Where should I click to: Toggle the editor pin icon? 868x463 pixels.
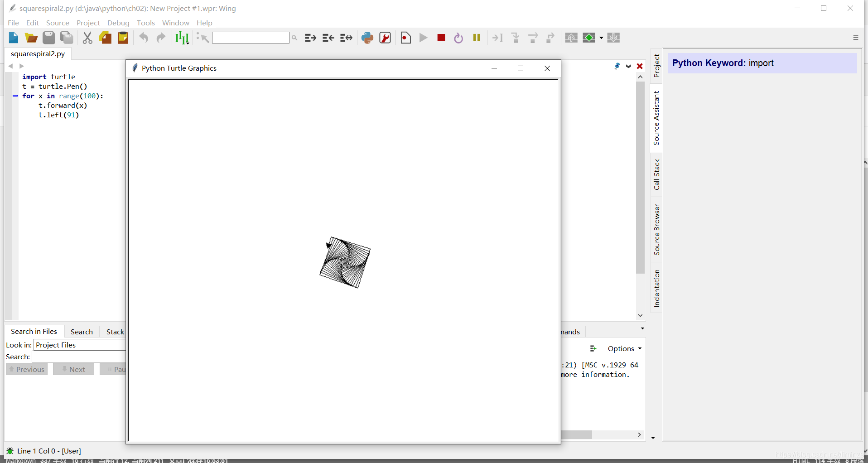(x=617, y=66)
